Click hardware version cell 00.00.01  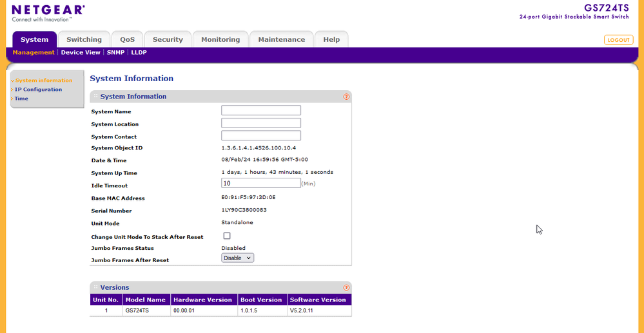pyautogui.click(x=184, y=311)
